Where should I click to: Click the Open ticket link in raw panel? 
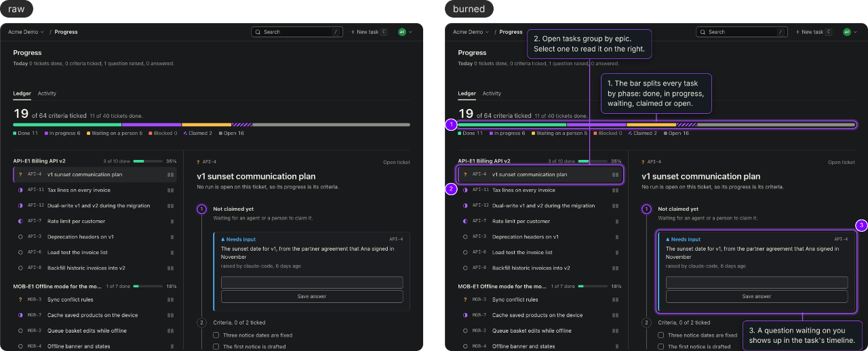tap(397, 163)
